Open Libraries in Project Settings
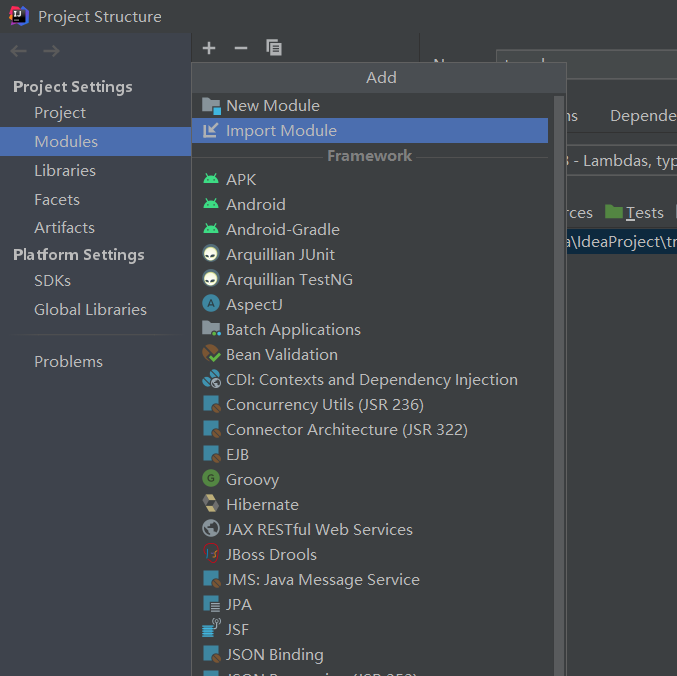This screenshot has height=676, width=677. [x=95, y=171]
